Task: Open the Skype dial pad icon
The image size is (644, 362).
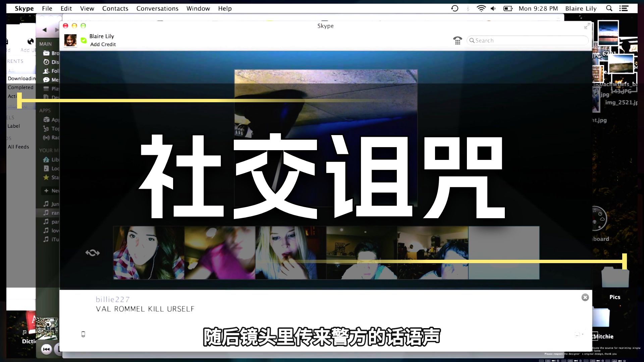Action: click(x=457, y=40)
